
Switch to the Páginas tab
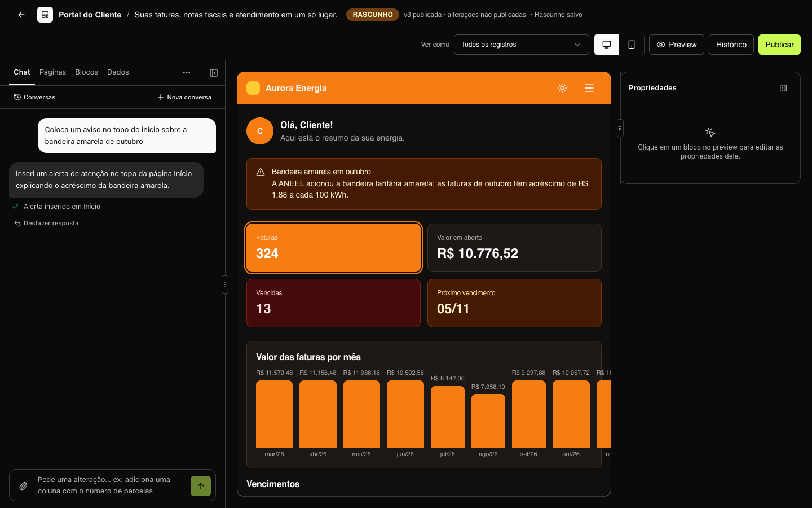52,72
